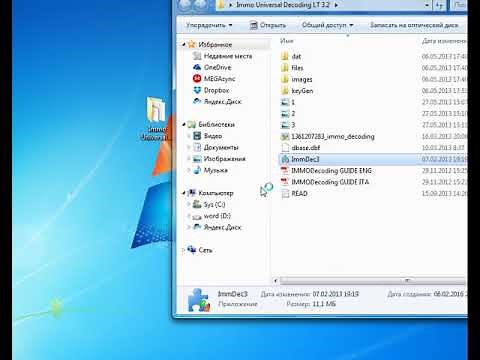This screenshot has height=360, width=480.
Task: Open the Sys (C:) drive
Action: coord(214,204)
